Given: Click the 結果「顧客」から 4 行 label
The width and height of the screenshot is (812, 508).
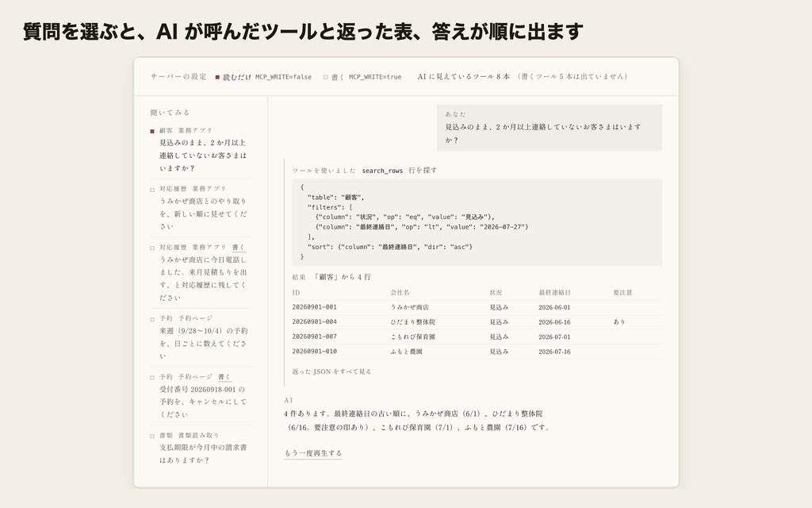Looking at the screenshot, I should point(331,277).
